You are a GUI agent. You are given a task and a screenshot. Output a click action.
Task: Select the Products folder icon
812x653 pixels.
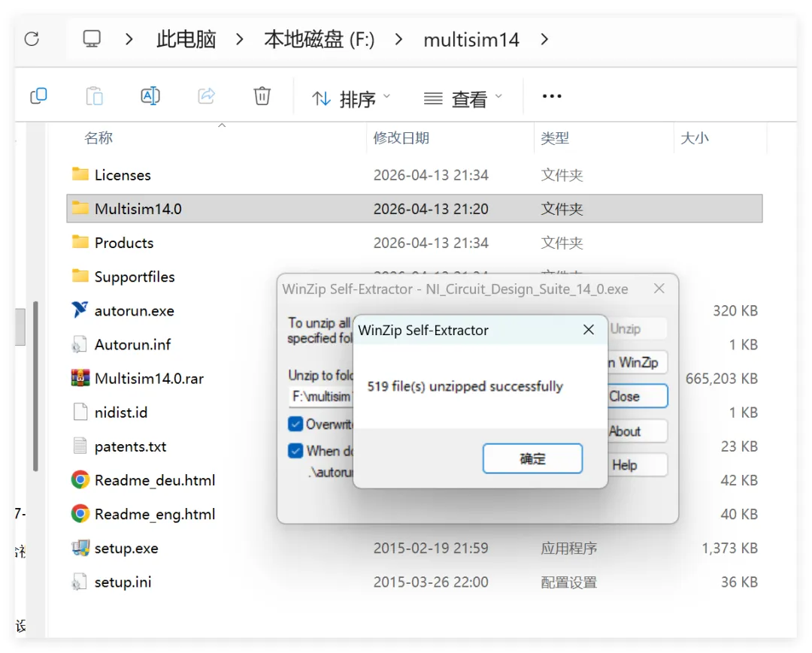pos(80,242)
